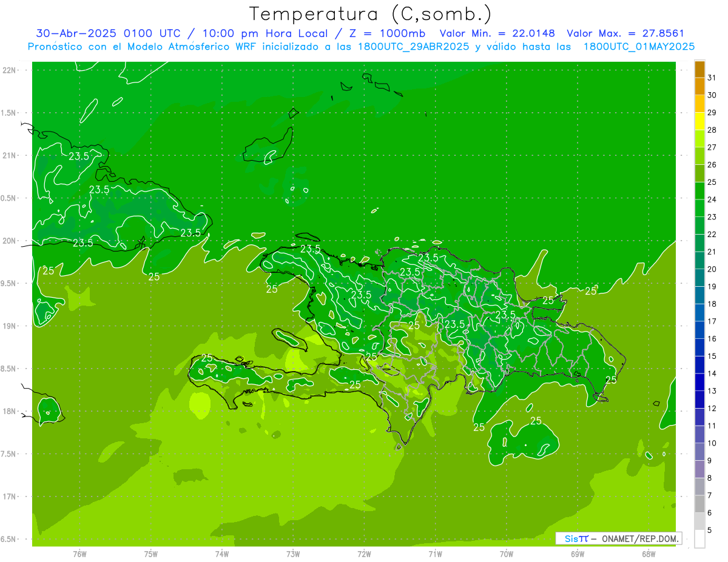
Task: Click the legend value '15'
Action: [712, 356]
